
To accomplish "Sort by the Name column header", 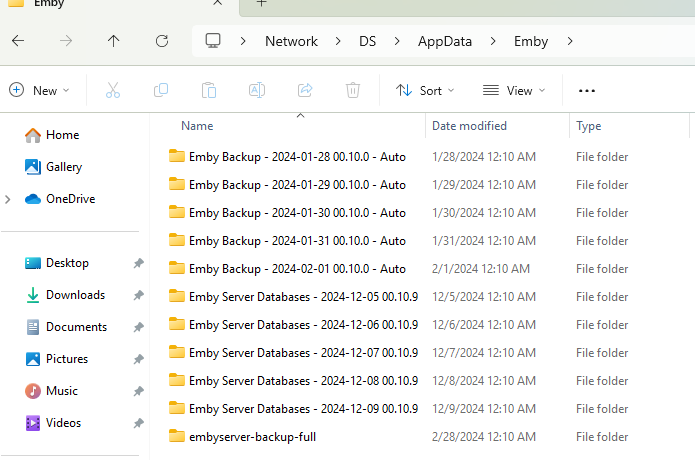I will [197, 126].
